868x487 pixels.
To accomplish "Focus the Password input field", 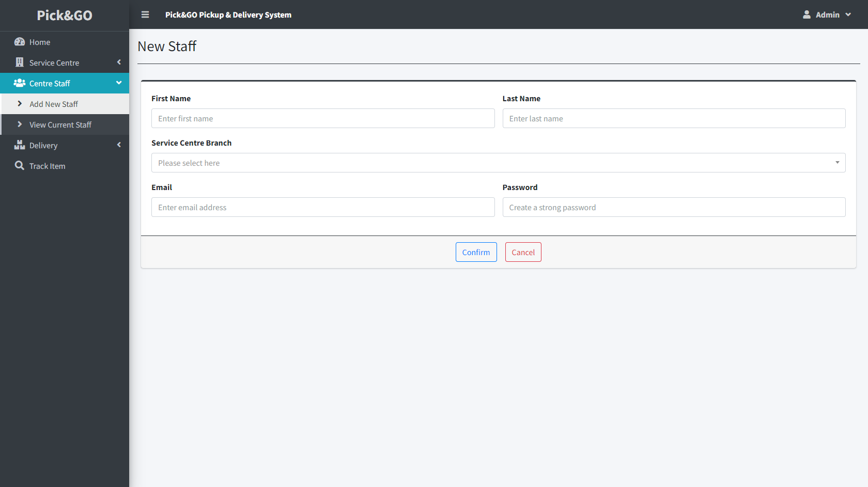I will point(674,207).
